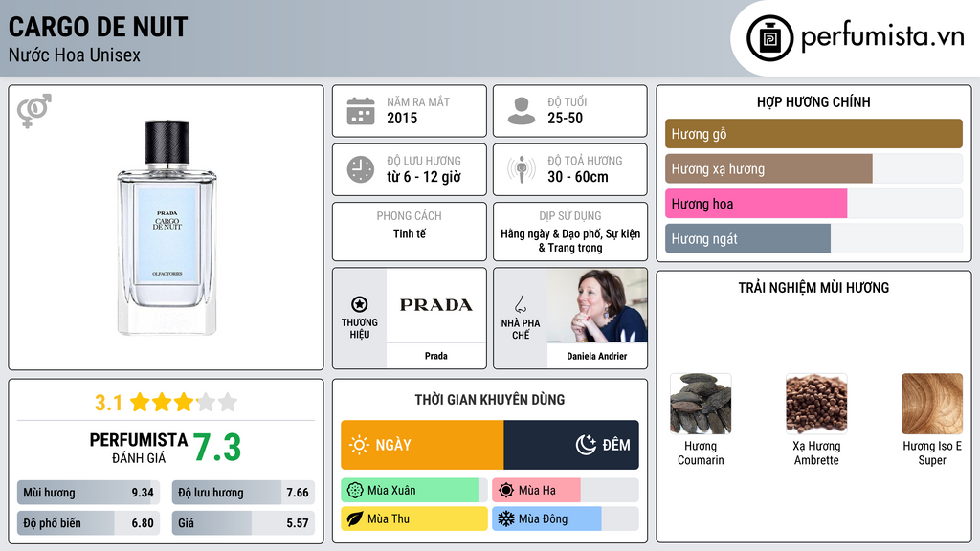Click the moon icon on Đêm bar
The width and height of the screenshot is (980, 551).
[586, 445]
